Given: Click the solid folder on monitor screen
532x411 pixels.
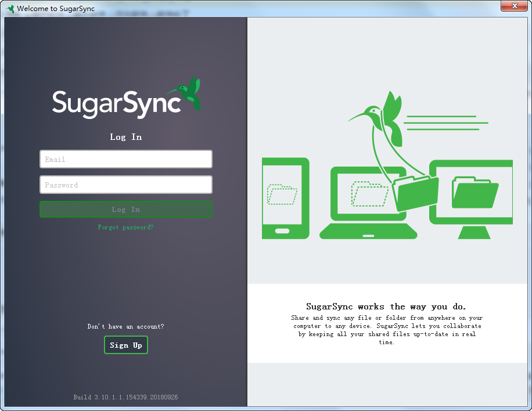Looking at the screenshot, I should point(475,192).
